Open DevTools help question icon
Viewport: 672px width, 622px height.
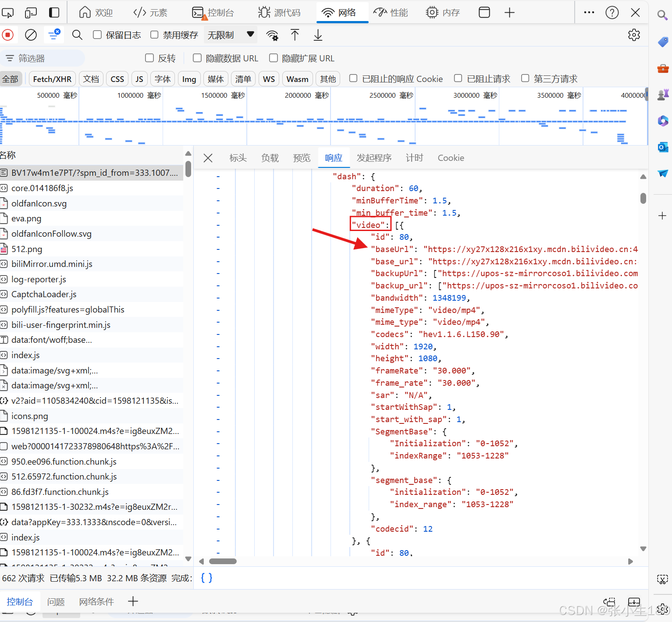tap(612, 13)
